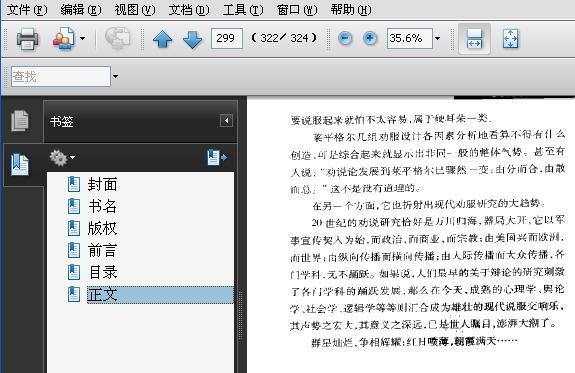Click the bookmark icon beside 正文
The width and height of the screenshot is (575, 373).
click(74, 294)
